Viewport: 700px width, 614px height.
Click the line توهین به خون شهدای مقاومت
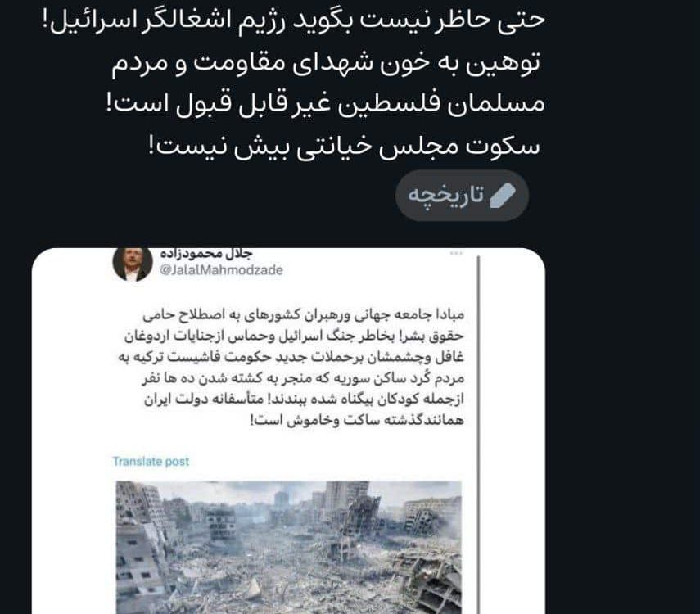(326, 64)
